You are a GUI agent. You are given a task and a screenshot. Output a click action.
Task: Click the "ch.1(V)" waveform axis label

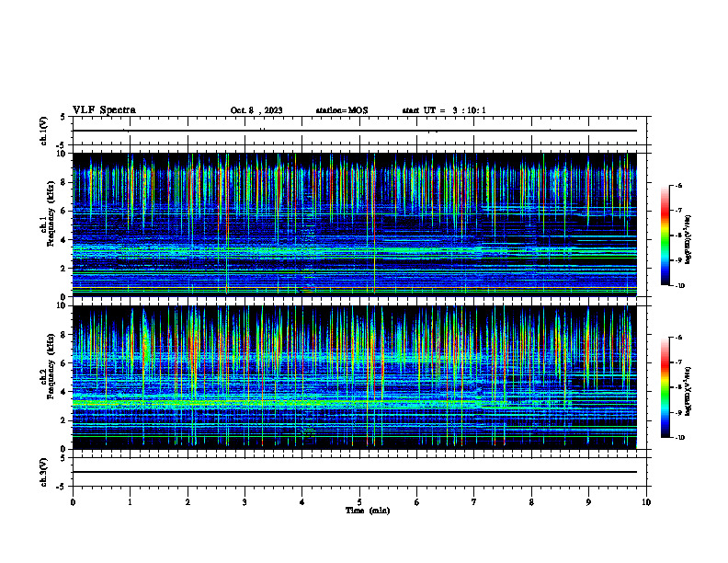click(x=43, y=131)
